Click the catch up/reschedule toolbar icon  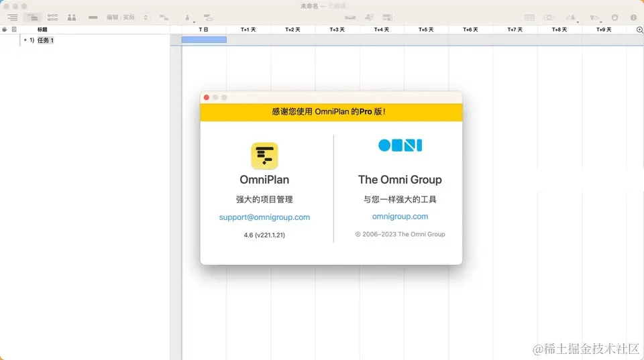click(x=369, y=17)
